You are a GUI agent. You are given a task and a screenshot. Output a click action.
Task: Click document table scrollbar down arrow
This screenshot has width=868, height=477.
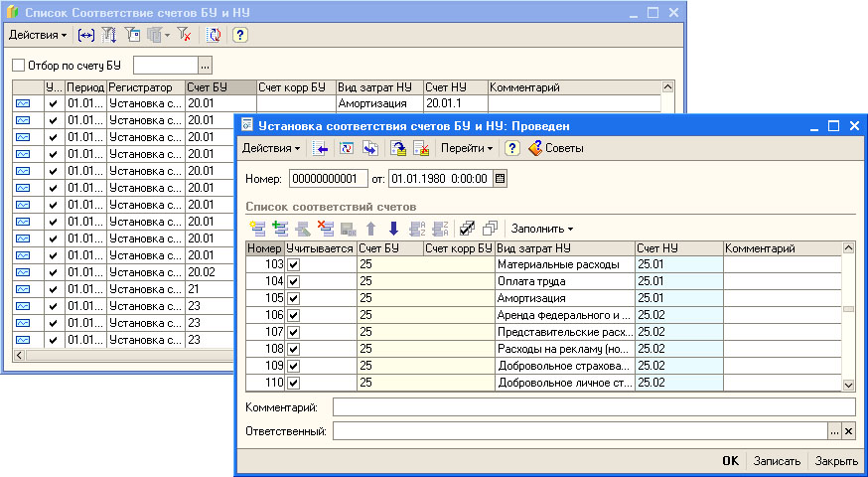(848, 384)
